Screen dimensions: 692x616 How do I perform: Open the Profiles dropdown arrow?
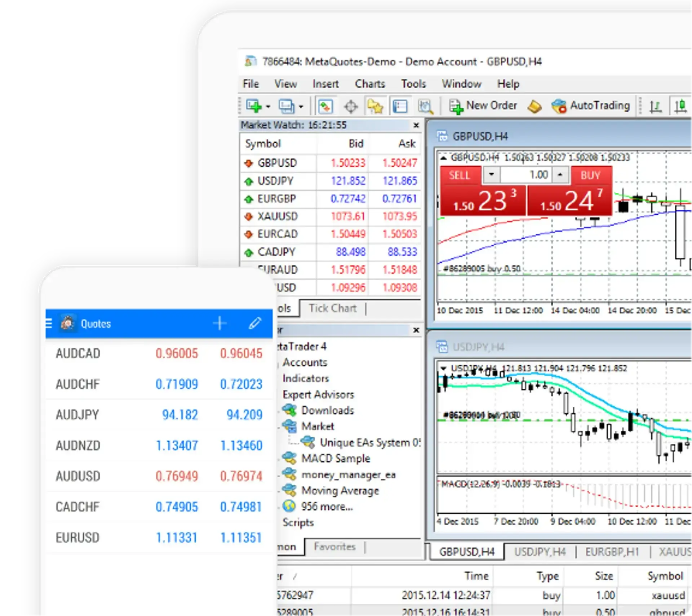coord(301,107)
